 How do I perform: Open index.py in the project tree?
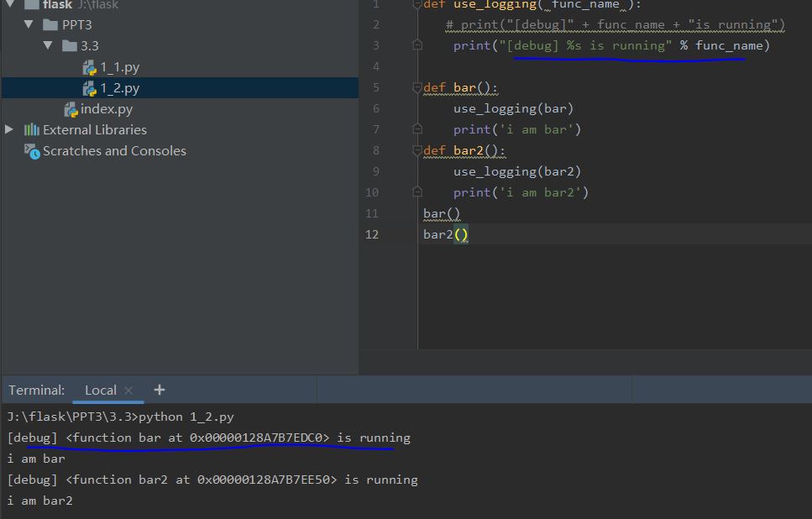107,109
